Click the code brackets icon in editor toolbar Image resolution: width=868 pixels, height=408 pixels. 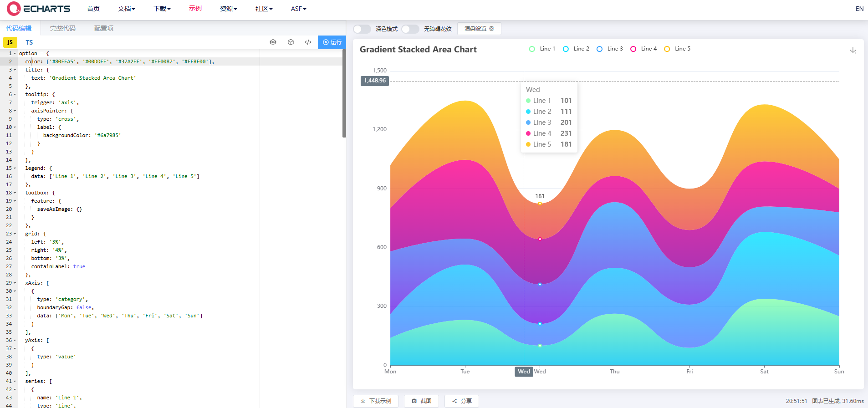pos(308,42)
